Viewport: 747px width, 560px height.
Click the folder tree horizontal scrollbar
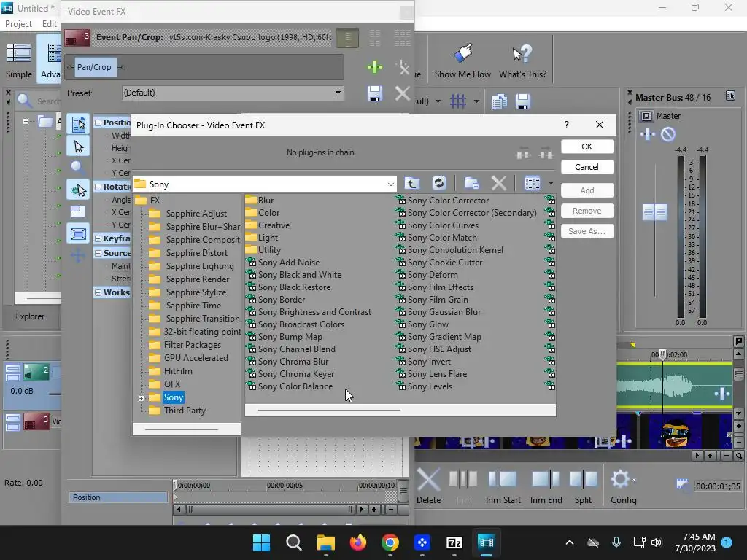(x=182, y=429)
